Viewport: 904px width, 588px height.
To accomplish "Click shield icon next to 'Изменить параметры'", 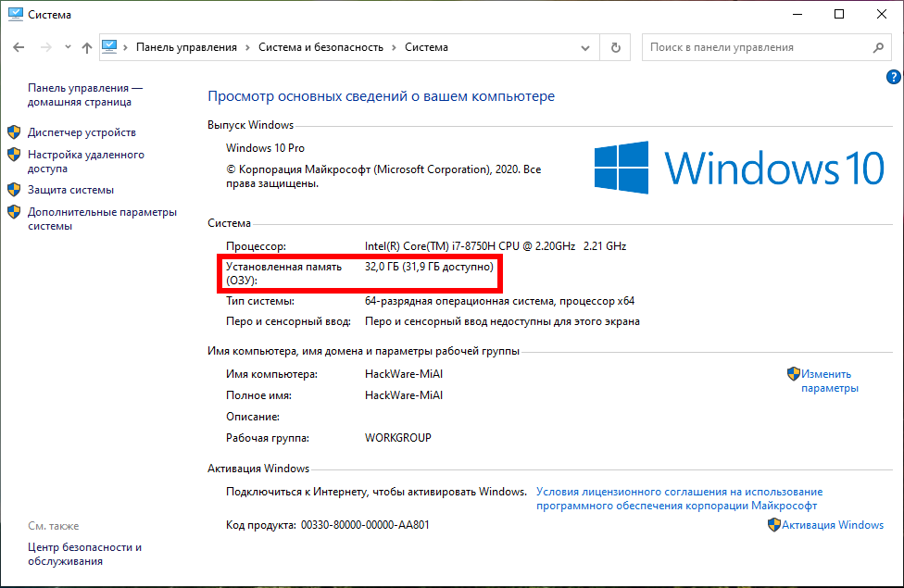I will [x=794, y=373].
